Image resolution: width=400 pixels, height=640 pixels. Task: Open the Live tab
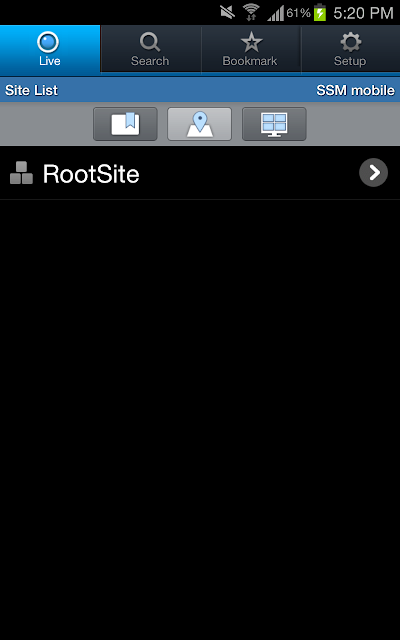coord(50,50)
